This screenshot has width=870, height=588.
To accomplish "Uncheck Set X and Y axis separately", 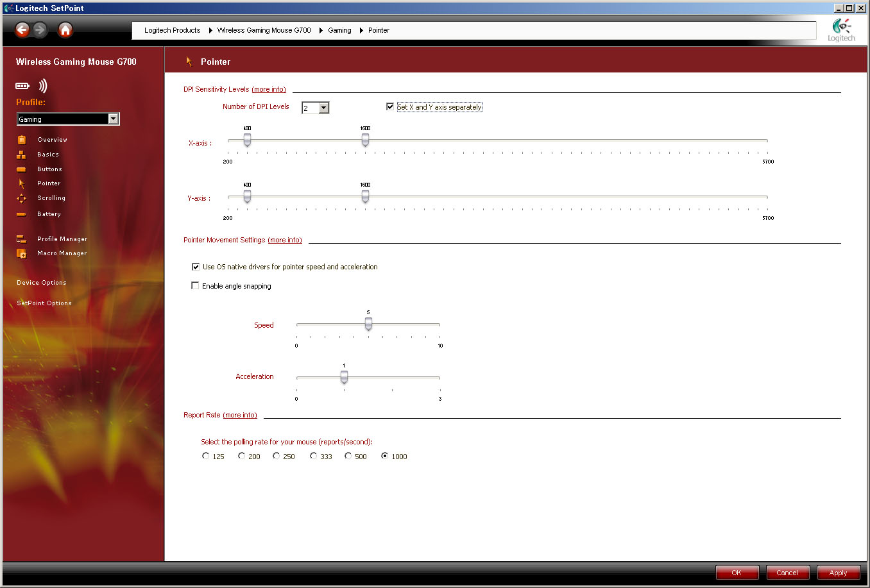I will coord(389,107).
